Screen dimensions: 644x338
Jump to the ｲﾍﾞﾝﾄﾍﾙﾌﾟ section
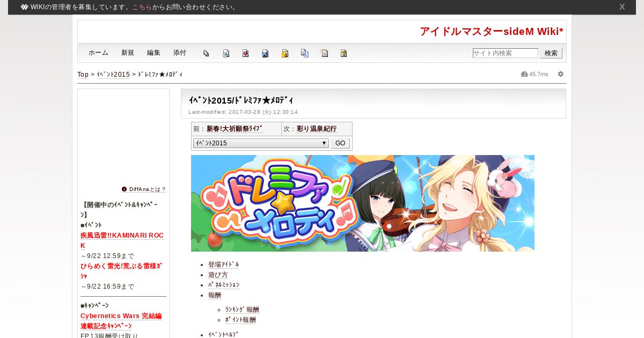click(223, 334)
